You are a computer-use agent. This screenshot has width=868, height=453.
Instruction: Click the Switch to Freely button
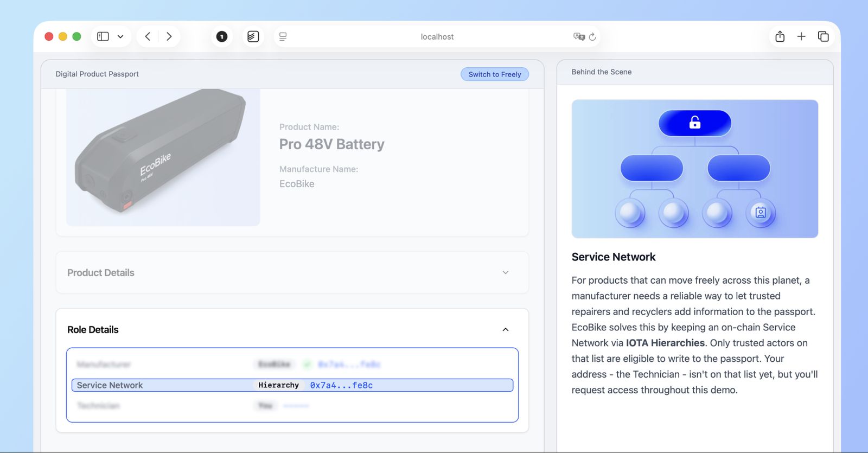pos(495,74)
